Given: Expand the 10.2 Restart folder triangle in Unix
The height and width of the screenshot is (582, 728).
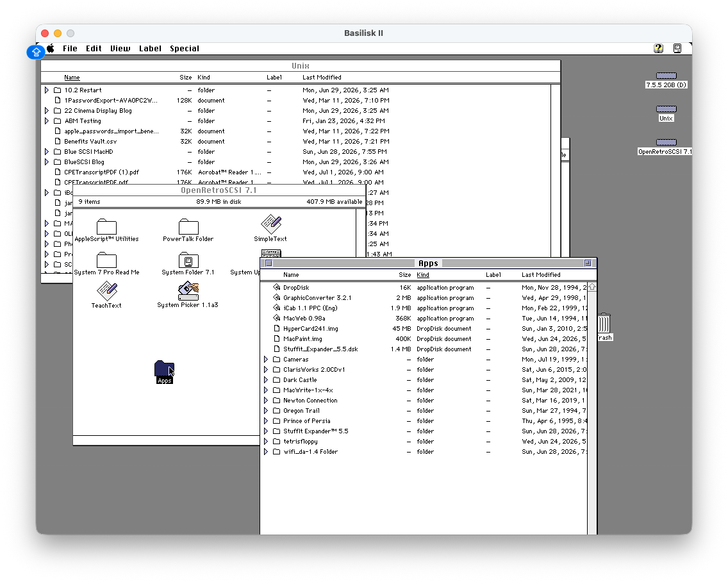Looking at the screenshot, I should [x=47, y=90].
